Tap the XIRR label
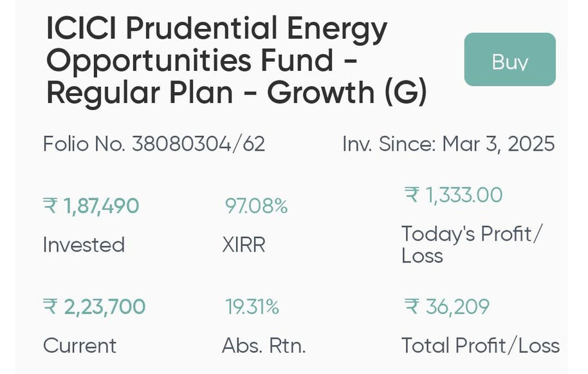Viewport: 588px width, 374px height. [244, 245]
